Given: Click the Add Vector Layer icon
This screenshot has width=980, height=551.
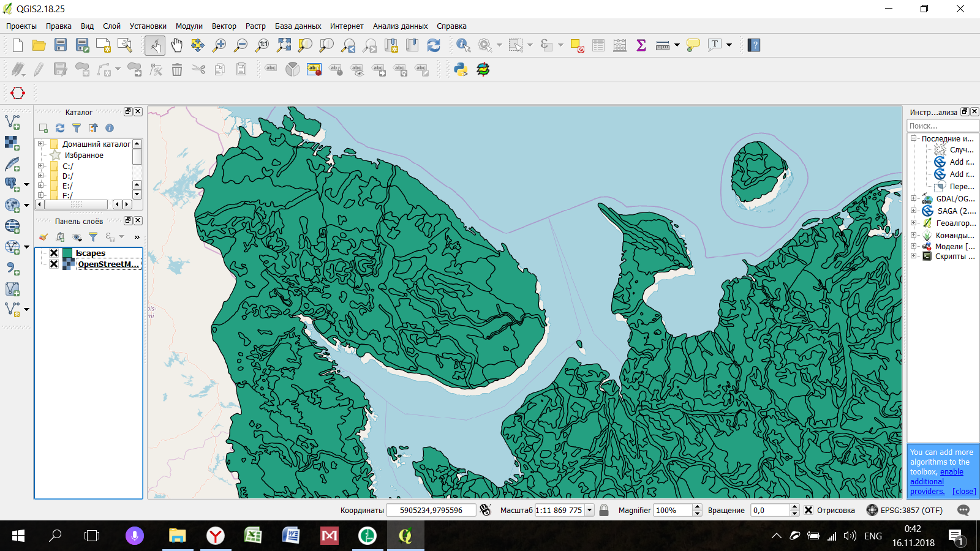Looking at the screenshot, I should click(x=12, y=122).
